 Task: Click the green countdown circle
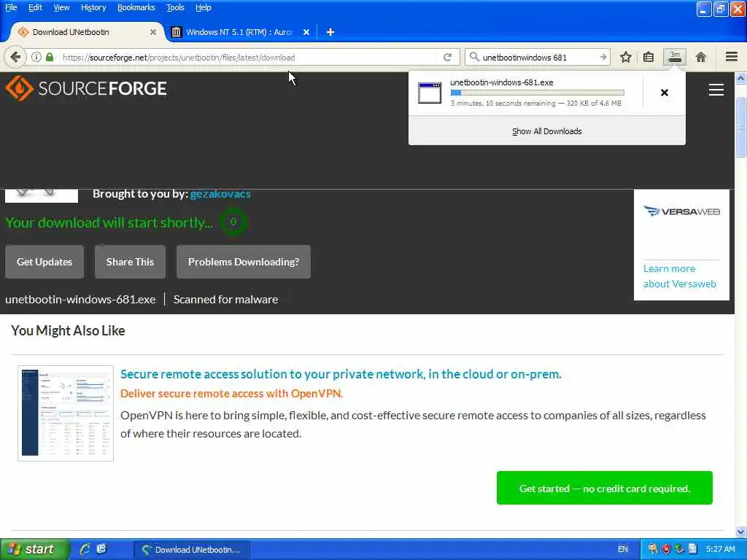tap(233, 222)
